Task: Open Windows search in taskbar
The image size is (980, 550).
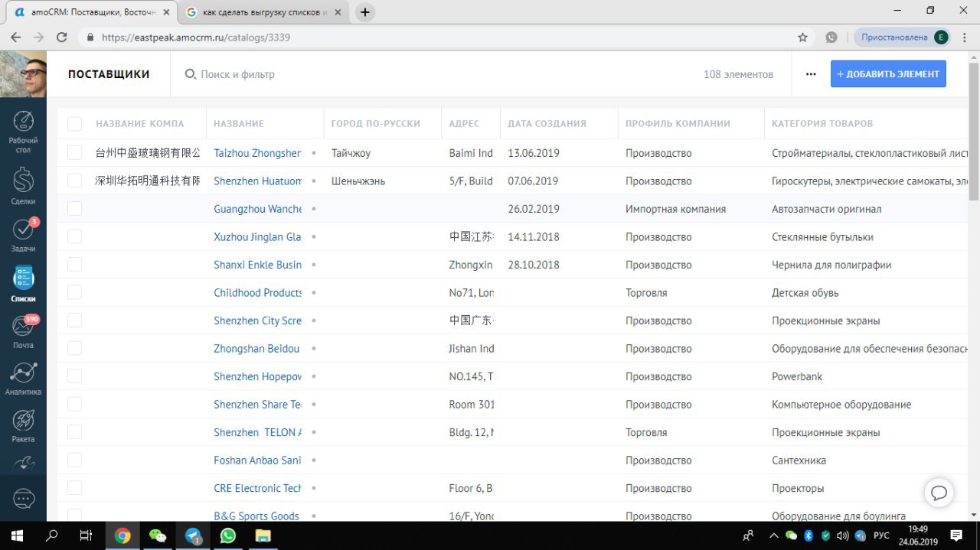Action: tap(52, 535)
